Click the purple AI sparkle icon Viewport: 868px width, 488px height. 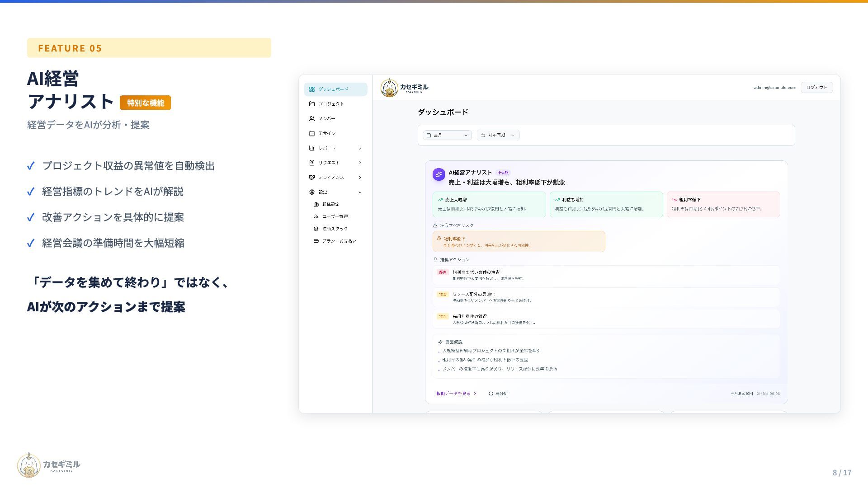[x=439, y=174]
